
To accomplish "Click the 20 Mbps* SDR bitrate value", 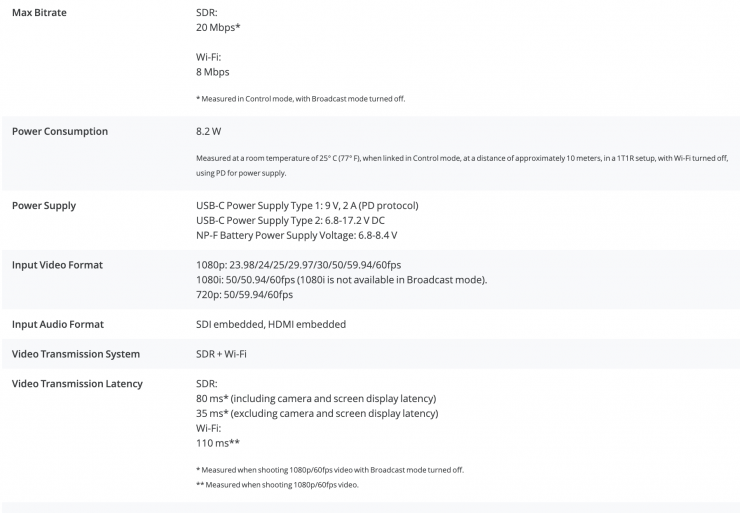I will [x=219, y=28].
